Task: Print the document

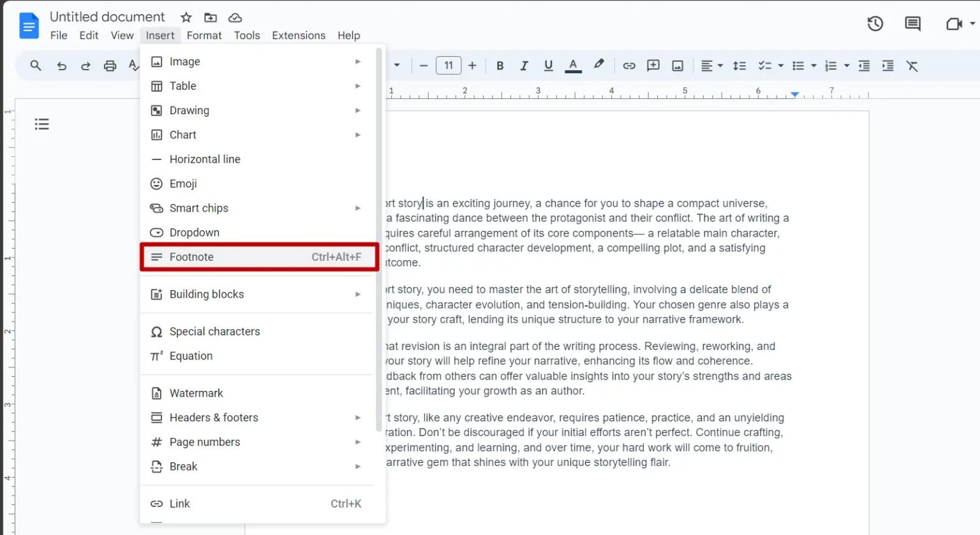Action: click(111, 65)
